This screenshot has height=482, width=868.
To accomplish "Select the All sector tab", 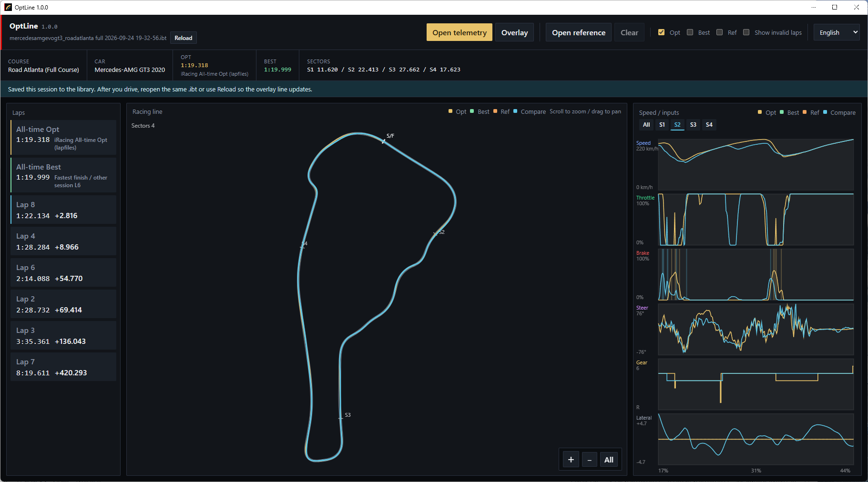I will pyautogui.click(x=646, y=125).
